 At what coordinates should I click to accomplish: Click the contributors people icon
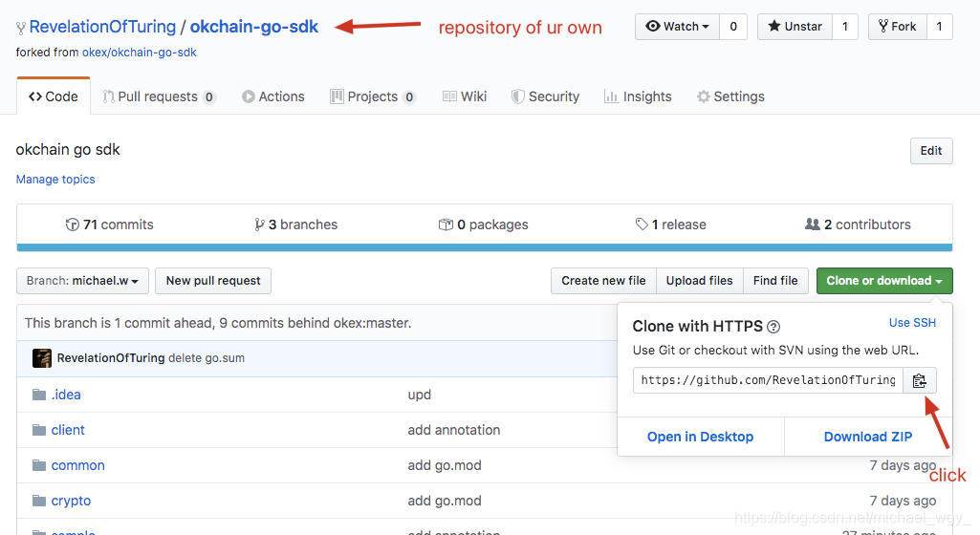click(812, 225)
